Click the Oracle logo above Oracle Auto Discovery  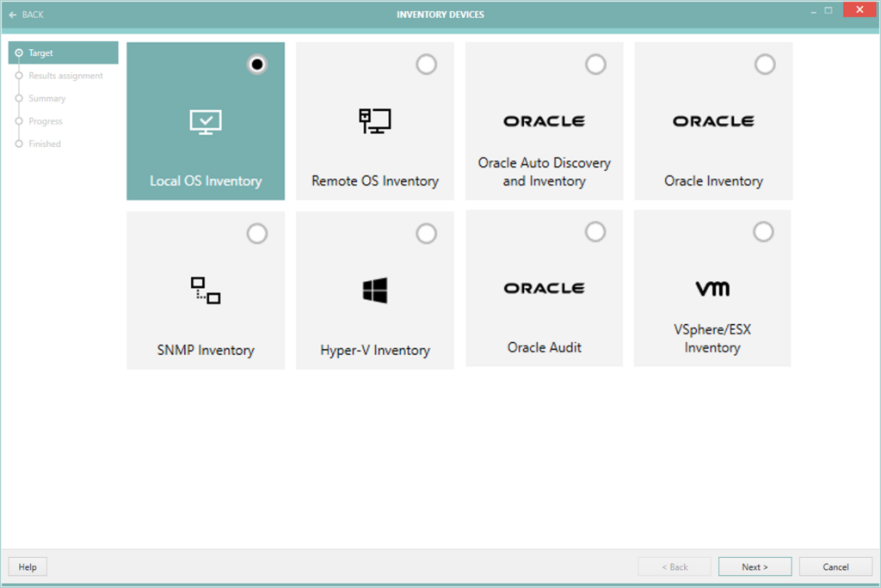coord(544,120)
